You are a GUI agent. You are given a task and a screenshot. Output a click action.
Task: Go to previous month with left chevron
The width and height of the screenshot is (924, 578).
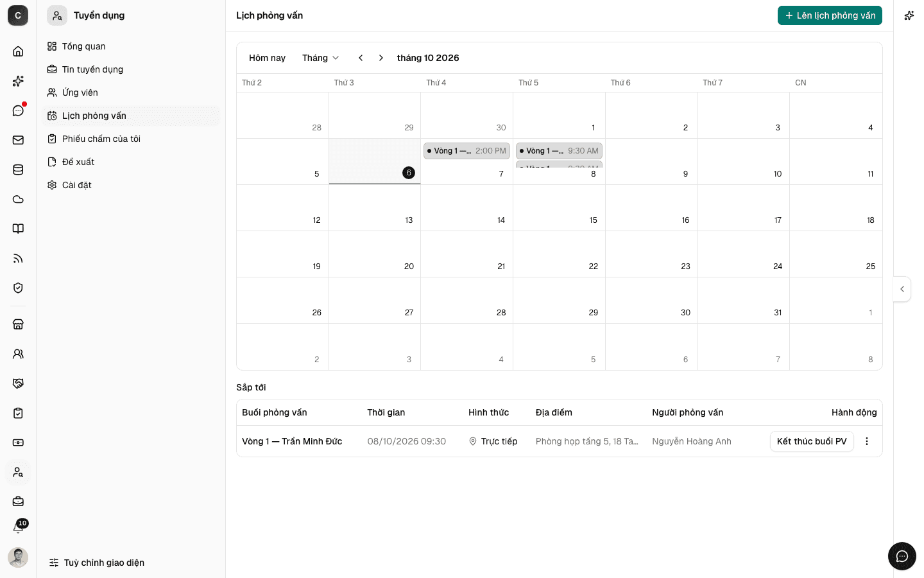[361, 58]
